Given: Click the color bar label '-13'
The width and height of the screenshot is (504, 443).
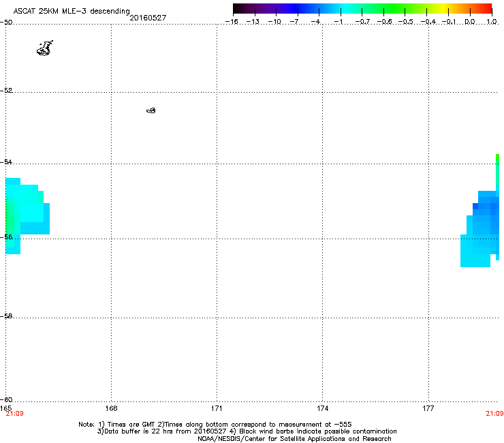Looking at the screenshot, I should click(x=253, y=22).
